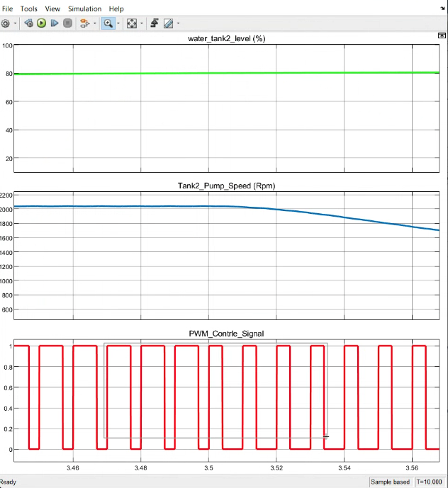Click the 3.46 time axis tick label
This screenshot has height=488, width=448.
(x=73, y=467)
